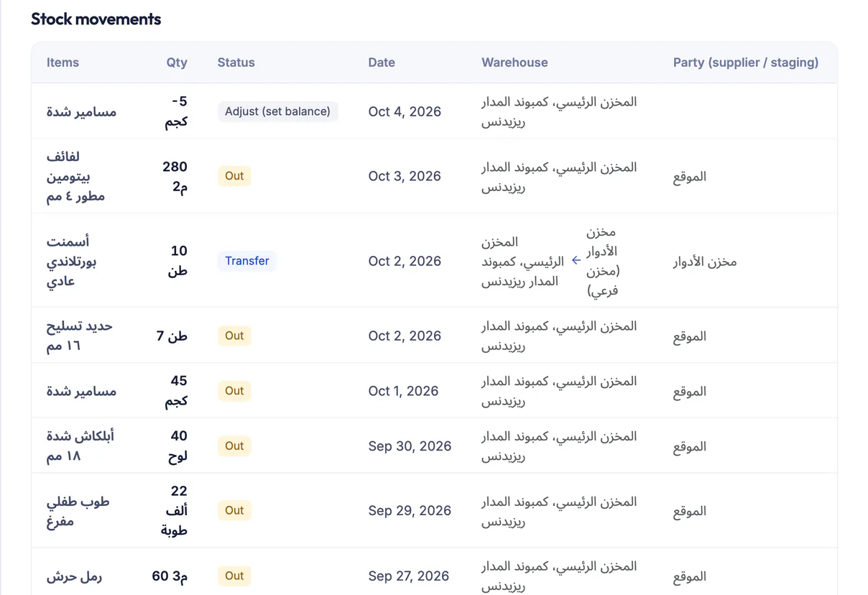Click the warehouse cell in Oct 3, 2026 row
This screenshot has height=595, width=868.
[559, 176]
